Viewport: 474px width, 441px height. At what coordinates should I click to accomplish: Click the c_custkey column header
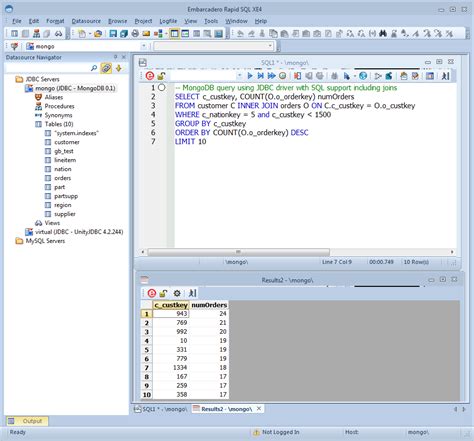click(171, 305)
